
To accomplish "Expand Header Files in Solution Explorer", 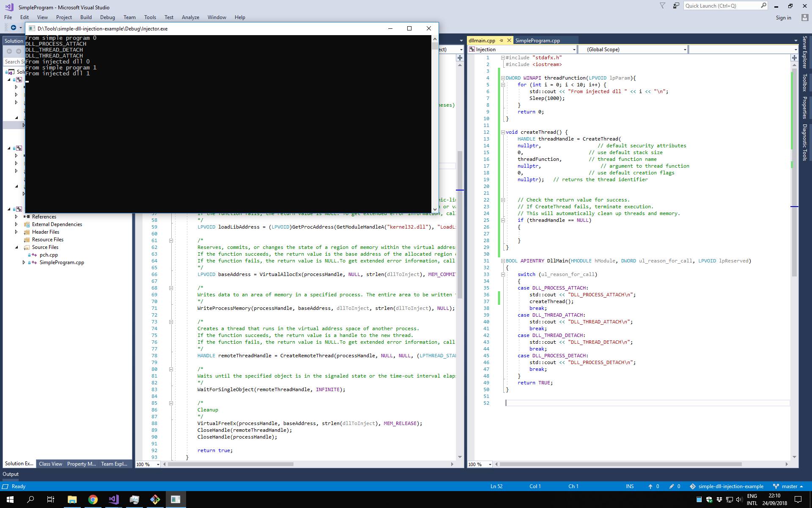I will coord(16,232).
